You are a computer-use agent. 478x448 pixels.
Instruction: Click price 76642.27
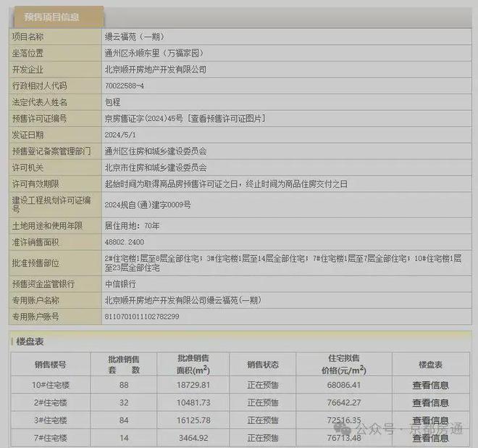[344, 403]
